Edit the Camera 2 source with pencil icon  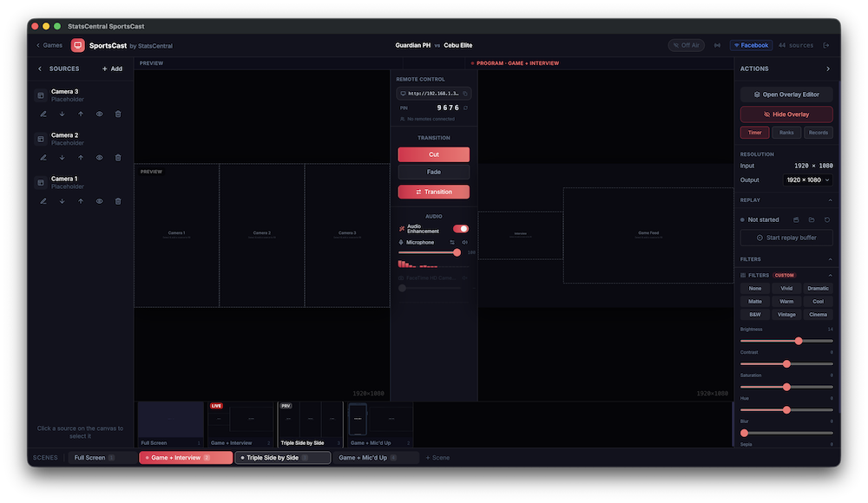tap(43, 158)
